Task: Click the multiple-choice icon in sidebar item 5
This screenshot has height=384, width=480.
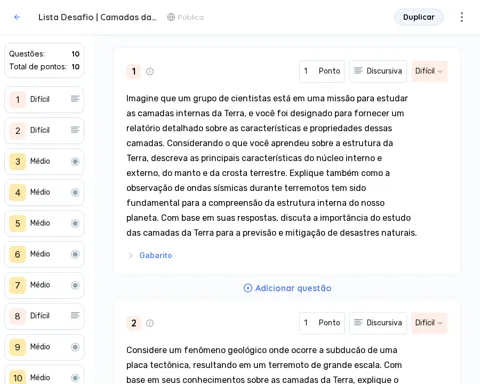Action: (x=75, y=223)
